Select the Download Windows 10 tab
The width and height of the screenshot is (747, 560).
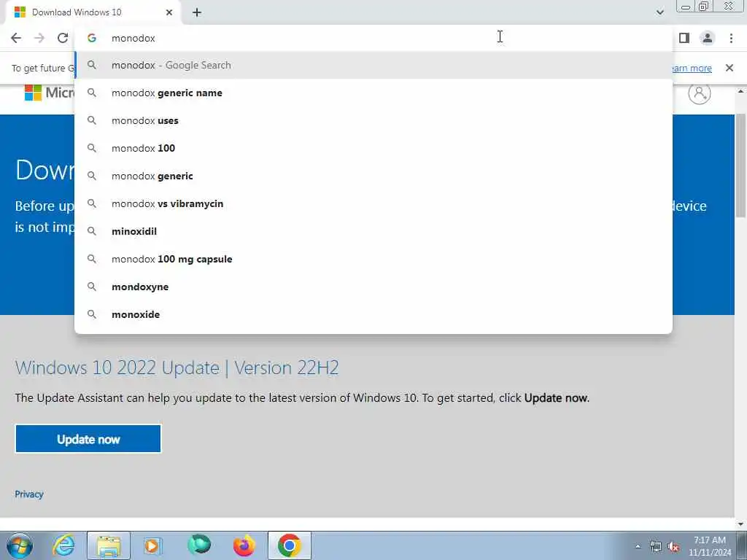point(94,13)
